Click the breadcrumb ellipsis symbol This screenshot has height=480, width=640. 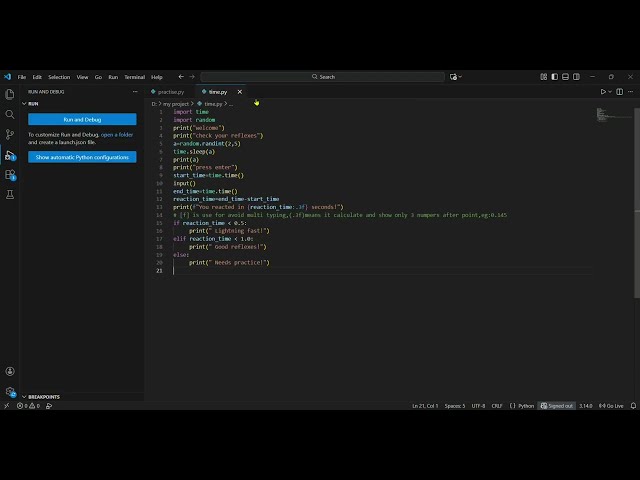click(231, 104)
